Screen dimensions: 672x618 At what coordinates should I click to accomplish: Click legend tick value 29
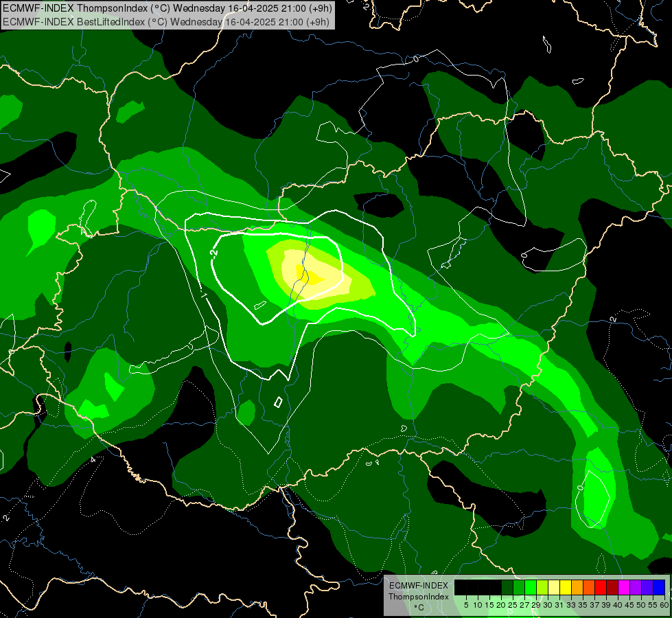536,605
